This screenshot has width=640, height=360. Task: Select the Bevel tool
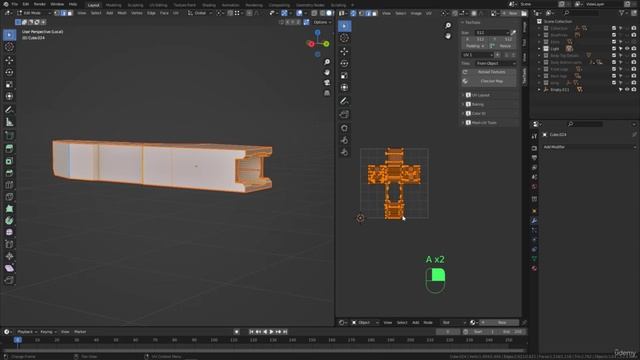pos(9,173)
